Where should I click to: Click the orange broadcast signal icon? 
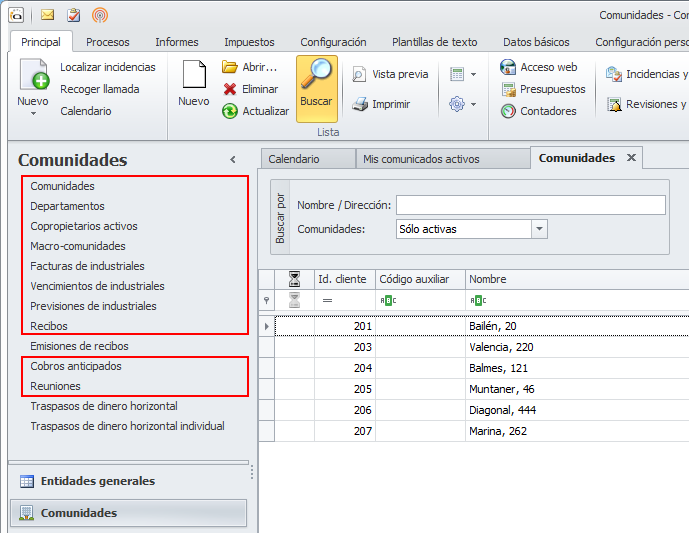point(100,15)
